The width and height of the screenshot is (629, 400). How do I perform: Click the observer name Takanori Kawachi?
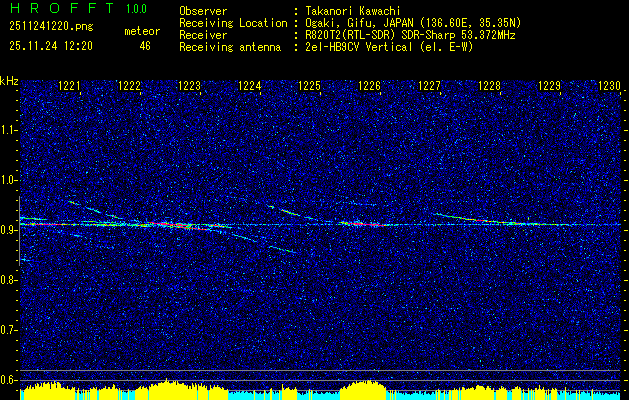353,11
